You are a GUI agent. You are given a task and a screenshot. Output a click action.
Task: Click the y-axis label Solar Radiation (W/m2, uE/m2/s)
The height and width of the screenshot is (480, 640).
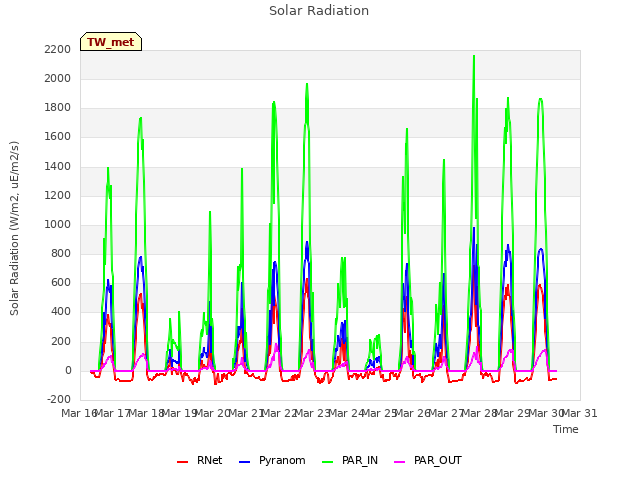pyautogui.click(x=14, y=228)
